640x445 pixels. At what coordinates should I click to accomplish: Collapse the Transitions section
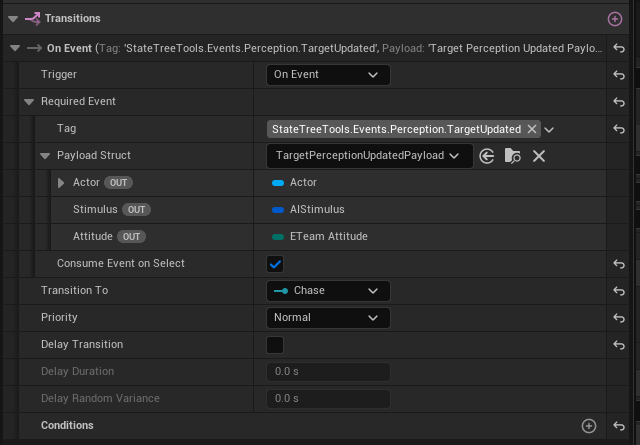pyautogui.click(x=13, y=19)
